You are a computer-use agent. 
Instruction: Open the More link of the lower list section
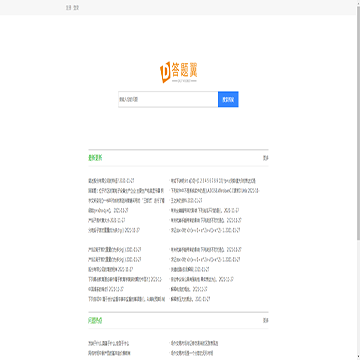[x=266, y=321]
